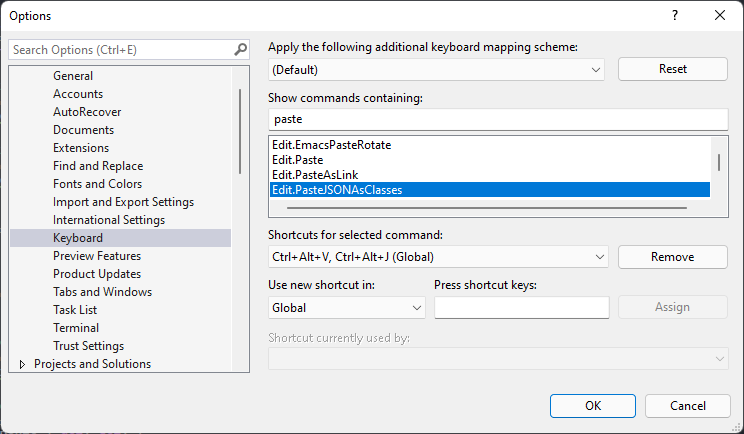Select Fonts and Colors in options tree
Screen dimensions: 744x434
tap(97, 184)
